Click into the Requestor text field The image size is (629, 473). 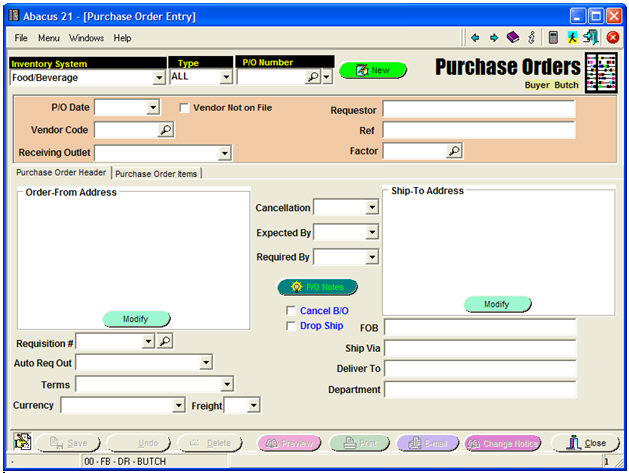478,109
